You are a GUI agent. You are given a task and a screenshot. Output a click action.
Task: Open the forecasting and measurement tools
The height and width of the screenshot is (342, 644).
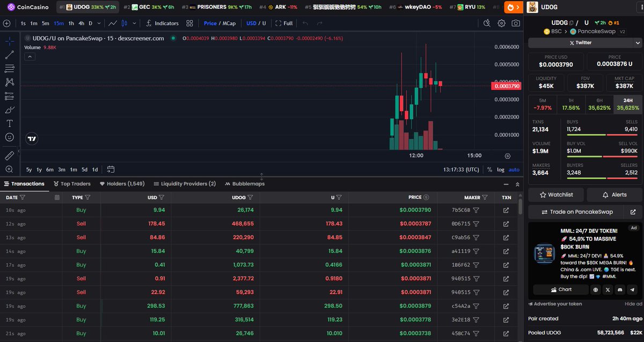point(9,96)
